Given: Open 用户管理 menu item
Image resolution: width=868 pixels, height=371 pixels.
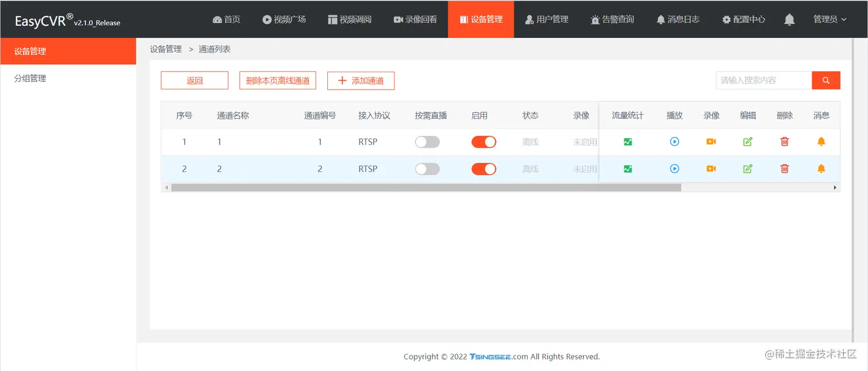Looking at the screenshot, I should pos(547,19).
